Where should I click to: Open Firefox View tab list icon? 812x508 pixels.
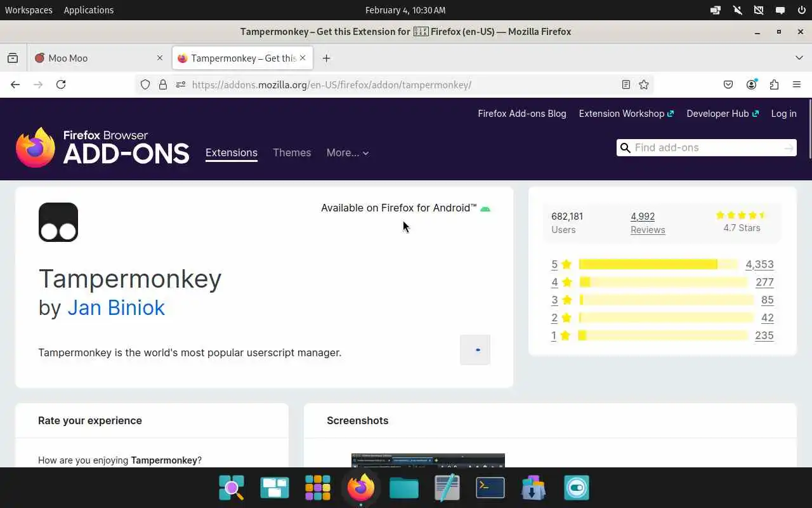coord(13,58)
